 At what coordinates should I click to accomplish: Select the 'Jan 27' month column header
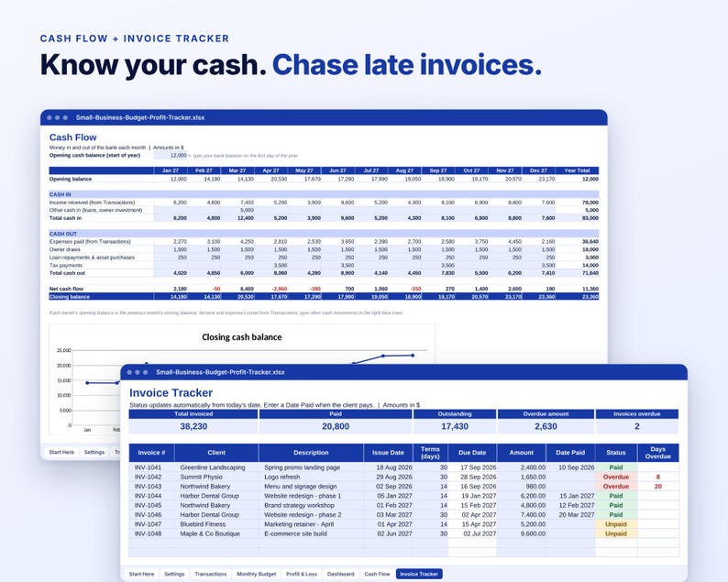coord(171,170)
